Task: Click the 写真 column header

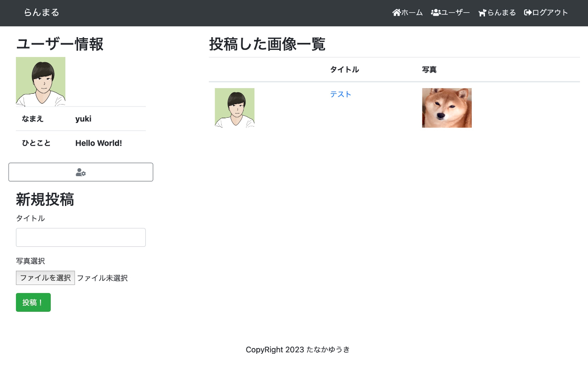Action: [x=429, y=70]
